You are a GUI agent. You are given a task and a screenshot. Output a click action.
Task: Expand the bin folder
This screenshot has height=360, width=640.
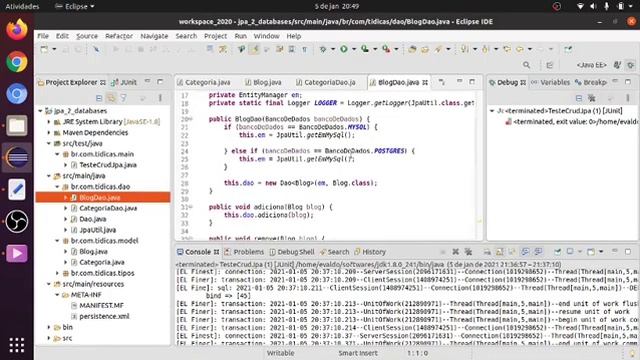click(x=49, y=327)
